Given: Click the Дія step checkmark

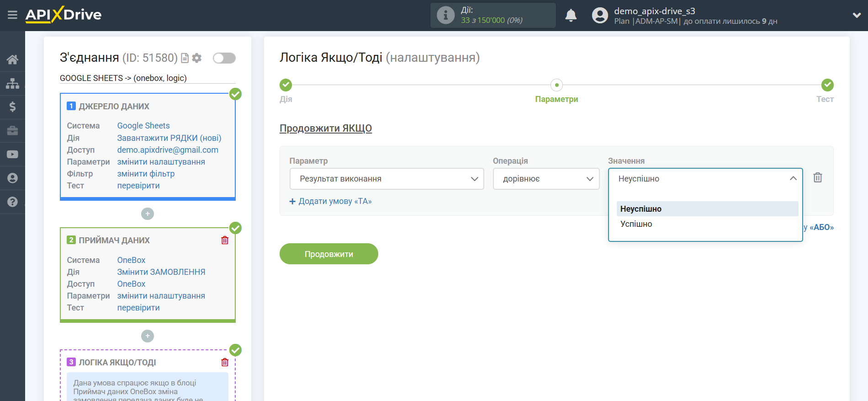Looking at the screenshot, I should 286,85.
